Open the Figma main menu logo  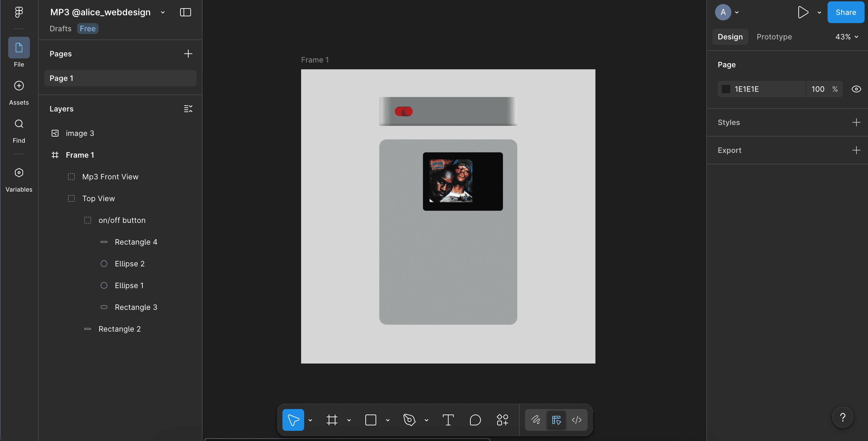(x=19, y=12)
